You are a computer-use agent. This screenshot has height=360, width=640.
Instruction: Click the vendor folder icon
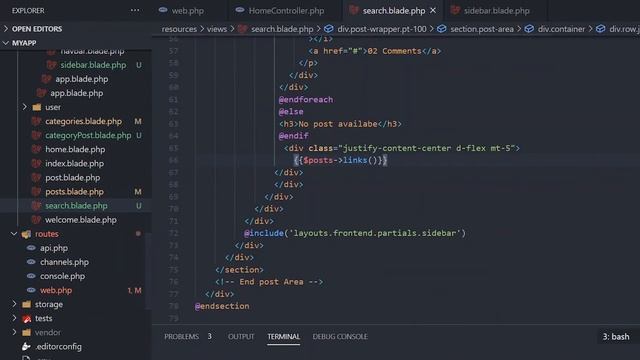(27, 332)
